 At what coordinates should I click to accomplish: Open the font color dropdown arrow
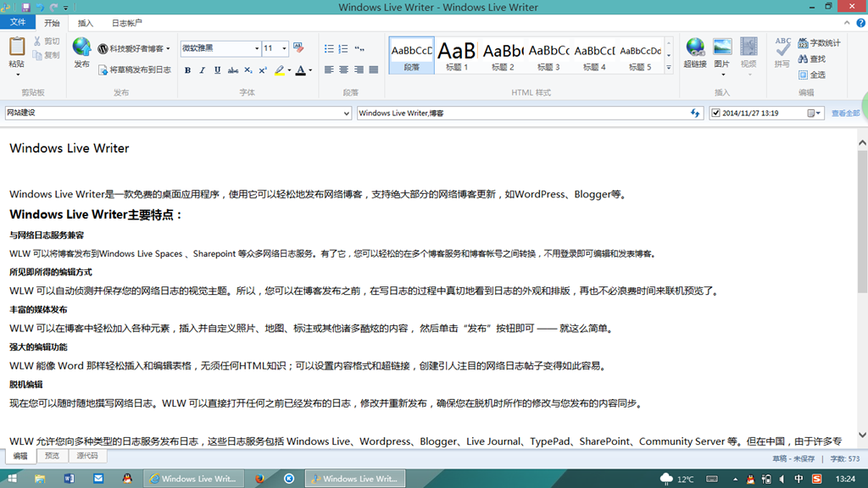pos(310,70)
